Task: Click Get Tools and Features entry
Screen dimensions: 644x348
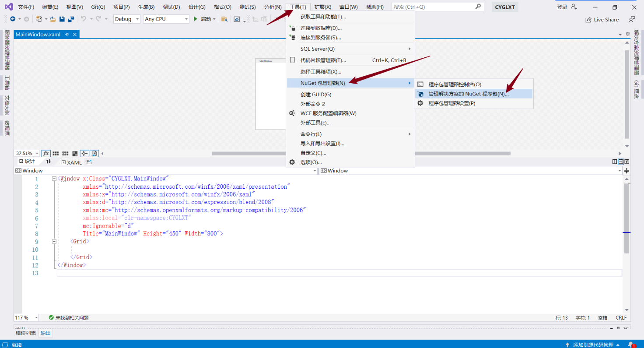Action: (350, 17)
